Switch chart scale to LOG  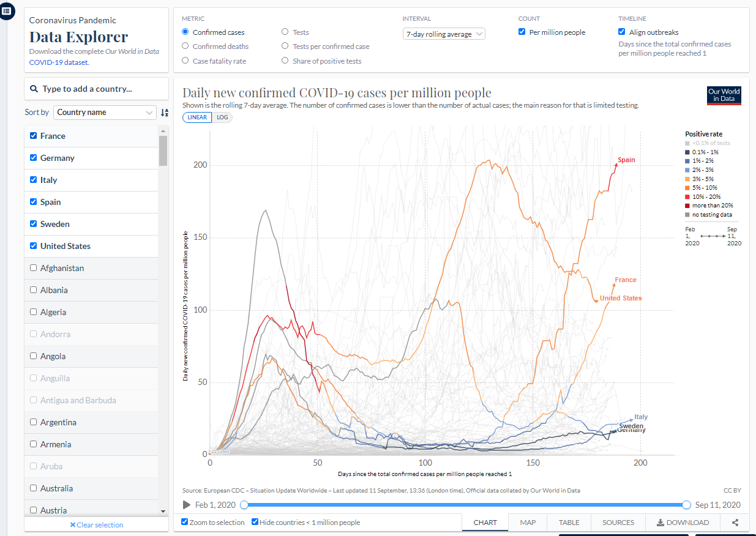[x=222, y=117]
